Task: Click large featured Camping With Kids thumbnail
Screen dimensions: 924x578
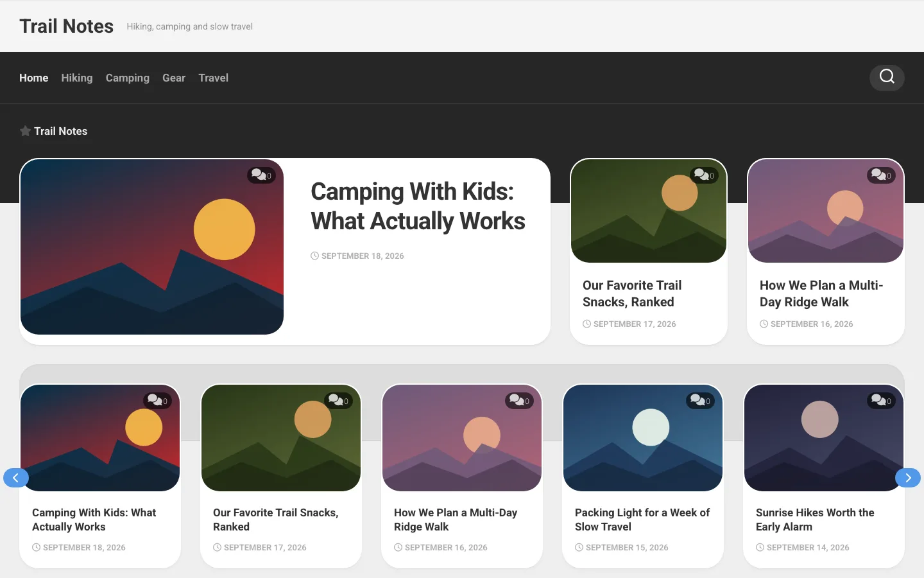Action: [152, 247]
